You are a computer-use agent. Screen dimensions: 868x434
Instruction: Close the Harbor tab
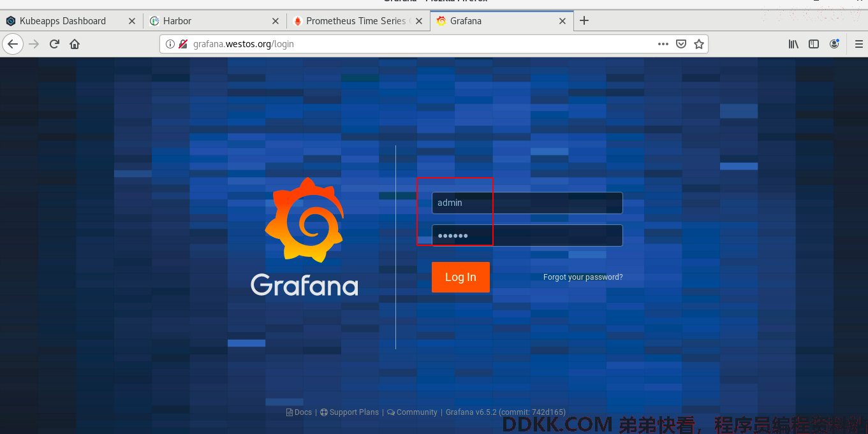click(276, 21)
